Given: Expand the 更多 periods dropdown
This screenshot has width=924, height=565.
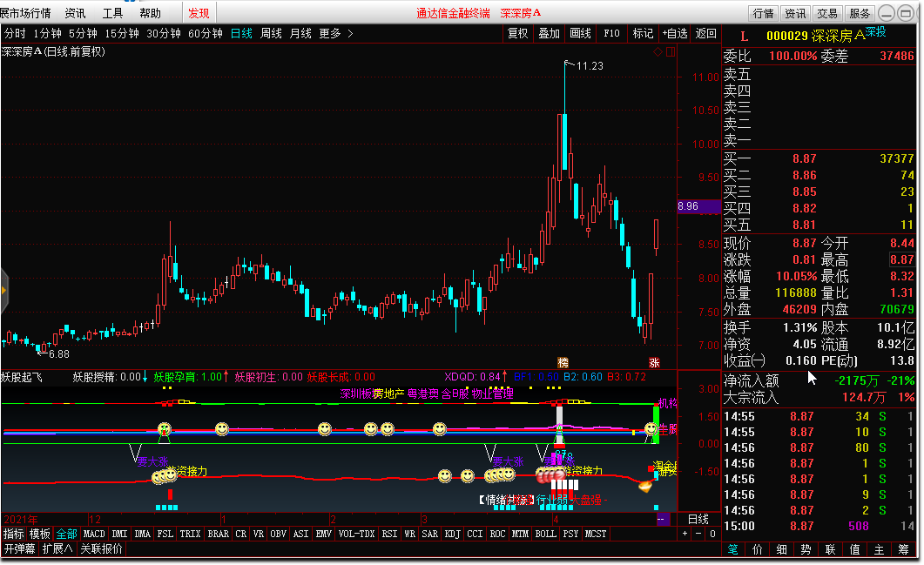Looking at the screenshot, I should [335, 34].
